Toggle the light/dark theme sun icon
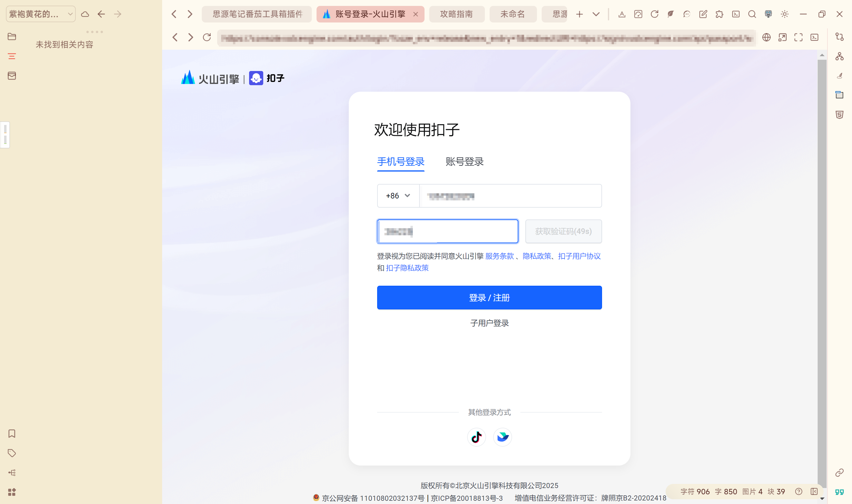Image resolution: width=852 pixels, height=504 pixels. pos(785,14)
